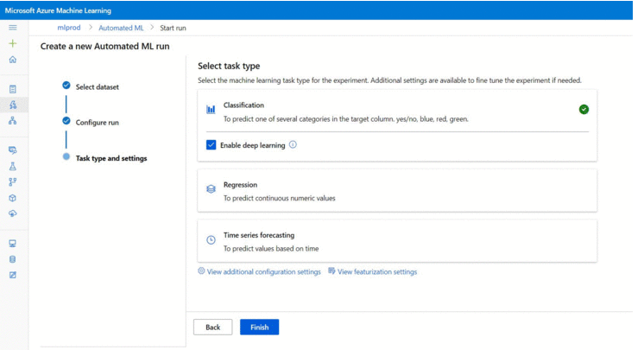Screen dimensions: 644x350
Task: Click the green plus New icon
Action: [x=13, y=43]
